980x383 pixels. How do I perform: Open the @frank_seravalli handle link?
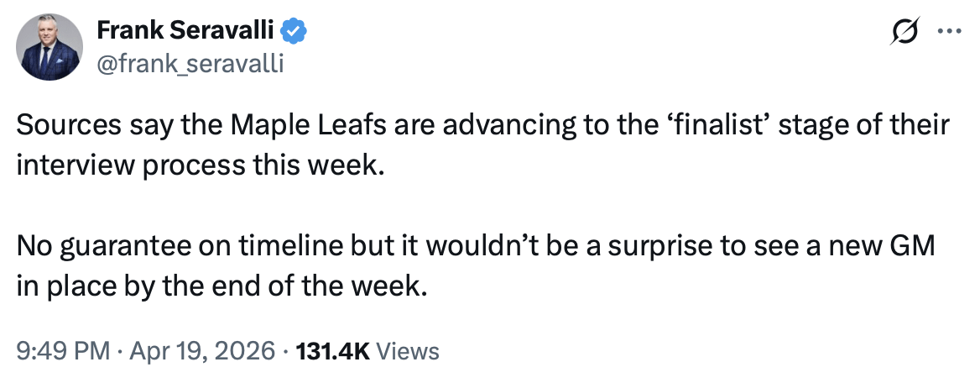[190, 64]
